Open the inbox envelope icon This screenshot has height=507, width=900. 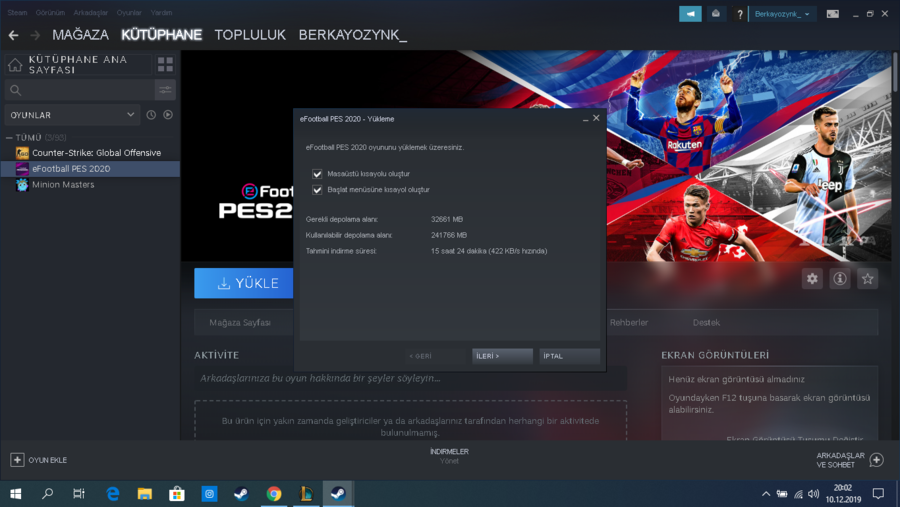(x=716, y=14)
